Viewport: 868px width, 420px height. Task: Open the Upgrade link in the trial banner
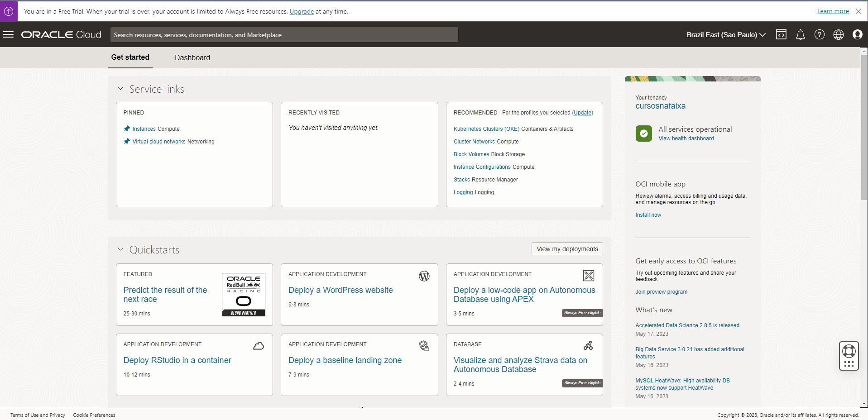click(x=301, y=11)
